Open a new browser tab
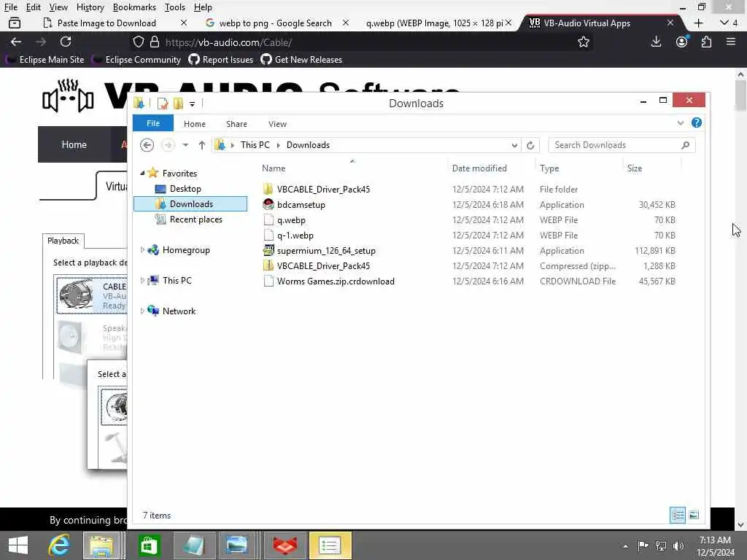747x560 pixels. point(698,23)
